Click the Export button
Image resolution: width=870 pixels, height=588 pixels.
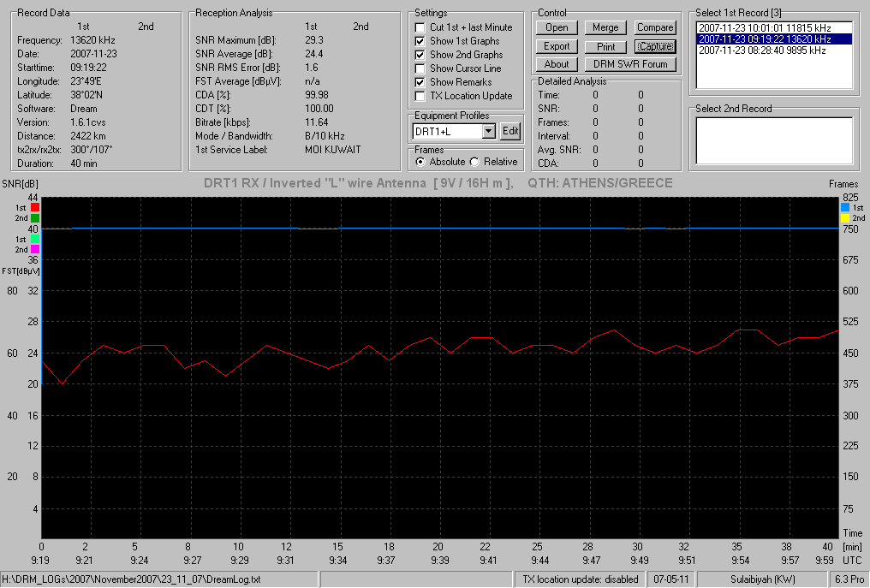[x=557, y=46]
